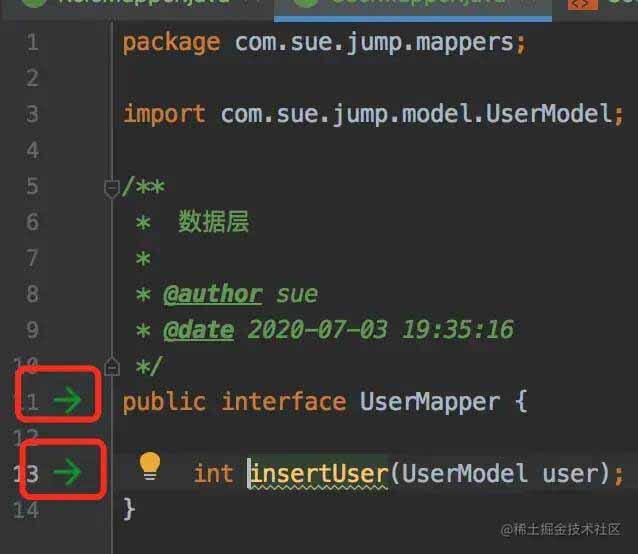
Task: Click UserModel in the import statement
Action: [549, 113]
